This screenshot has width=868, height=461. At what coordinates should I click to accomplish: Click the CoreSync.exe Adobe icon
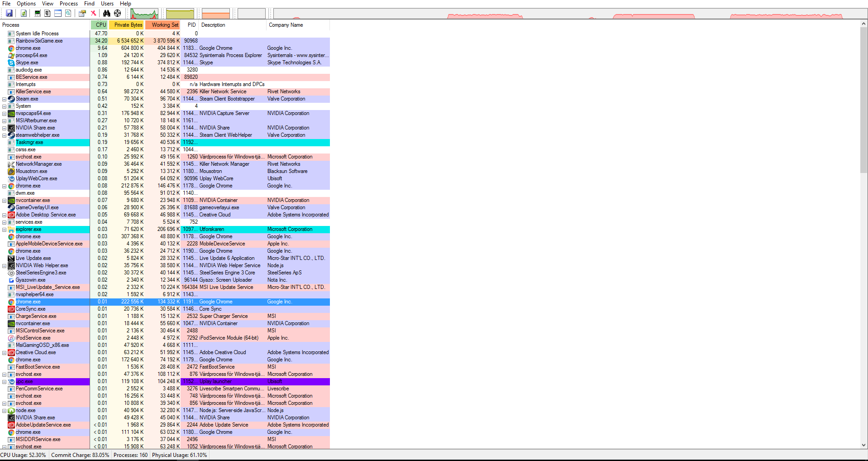[x=11, y=309]
